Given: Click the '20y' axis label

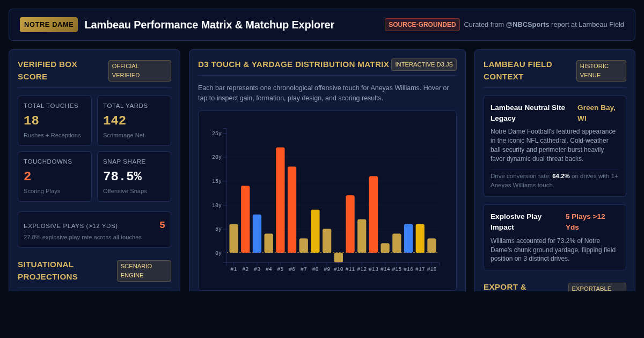Looking at the screenshot, I should point(217,157).
